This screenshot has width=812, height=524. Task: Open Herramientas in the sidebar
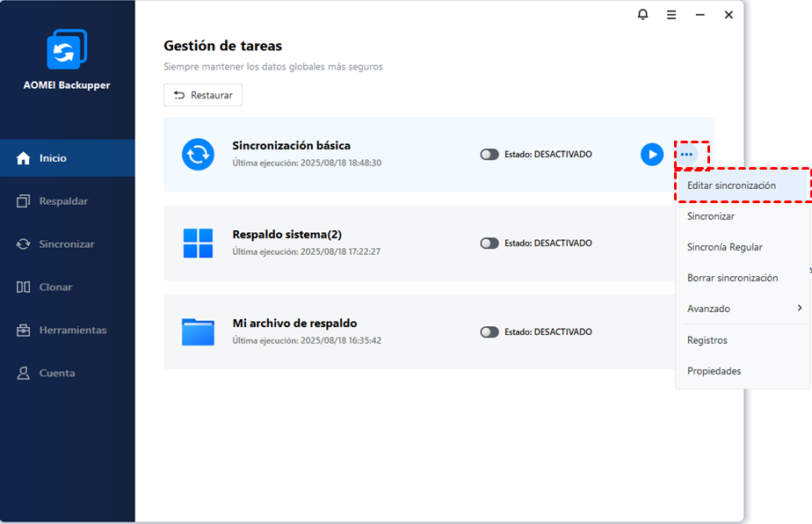tap(72, 331)
